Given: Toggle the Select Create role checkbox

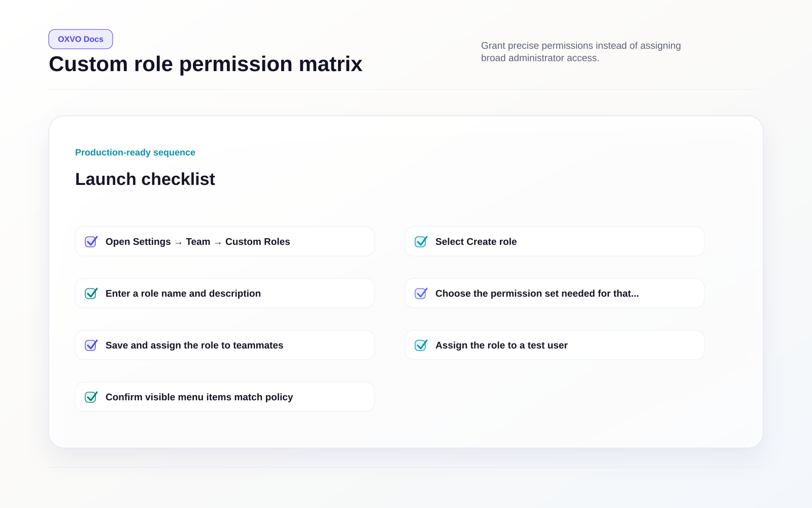Looking at the screenshot, I should click(x=421, y=242).
